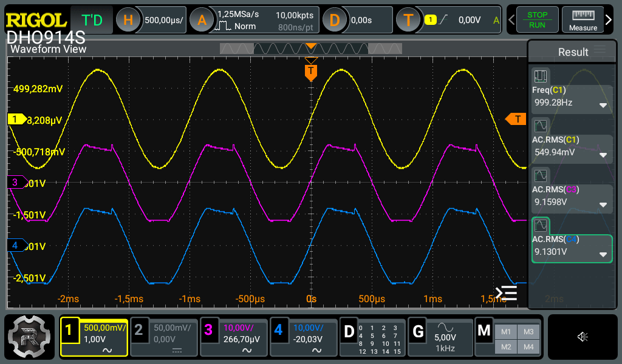Tap the orange H horizontal icon
622x364 pixels.
point(128,20)
